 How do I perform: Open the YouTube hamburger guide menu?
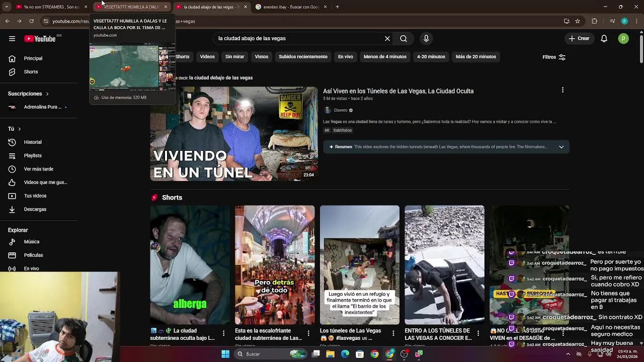(12, 39)
